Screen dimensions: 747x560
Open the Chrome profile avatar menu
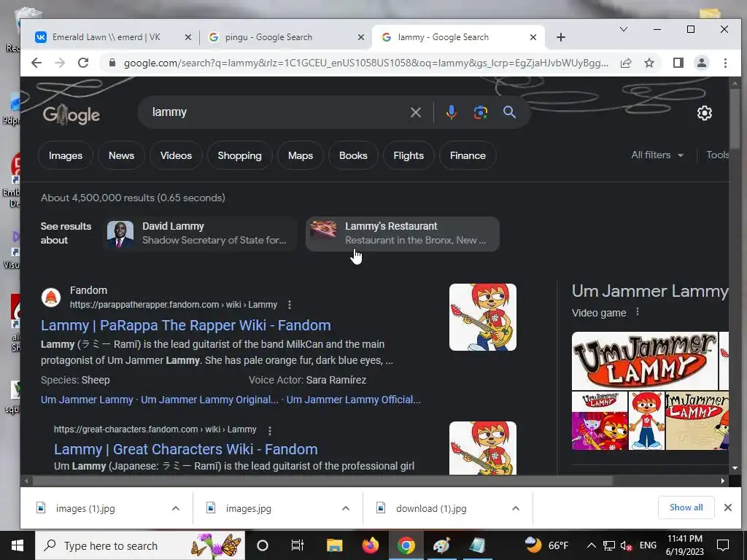[702, 63]
